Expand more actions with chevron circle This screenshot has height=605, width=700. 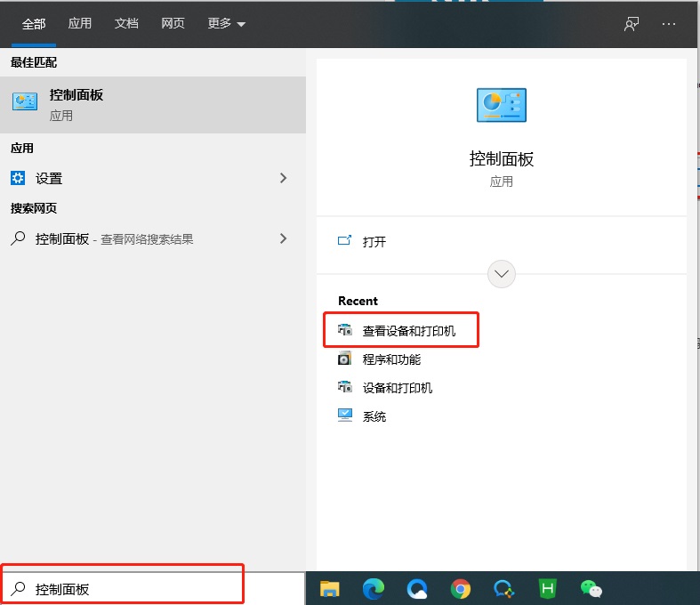tap(502, 274)
